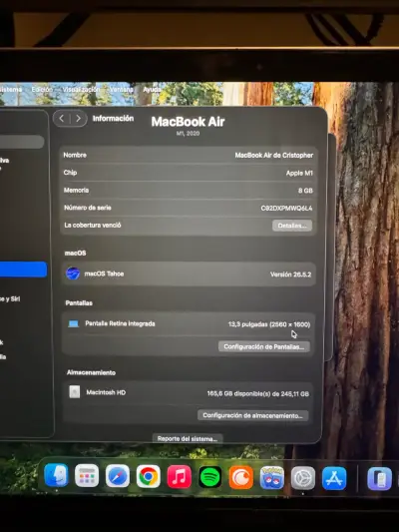Open Crunchyroll orange icon in Dock
399x532 pixels.
coord(241,477)
